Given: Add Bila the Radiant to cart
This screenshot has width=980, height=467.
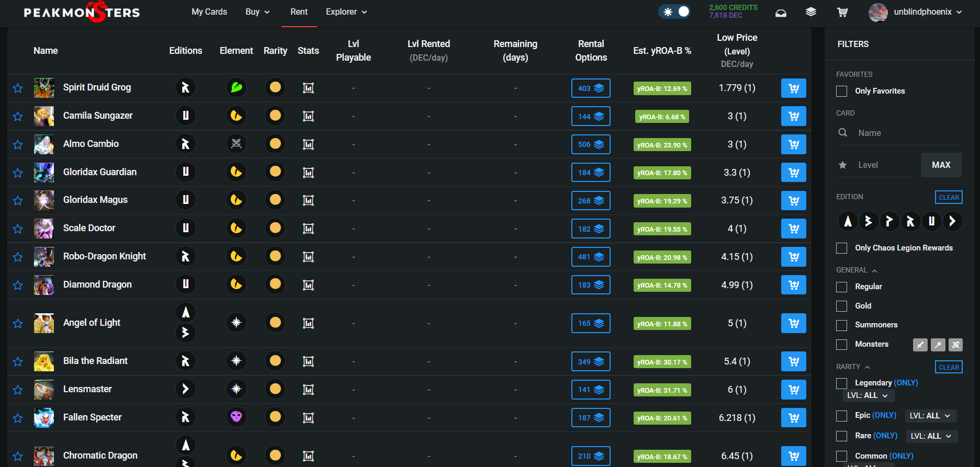Looking at the screenshot, I should pyautogui.click(x=793, y=361).
